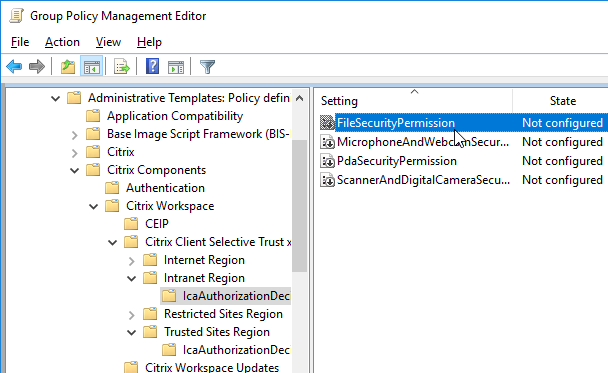This screenshot has width=608, height=373.
Task: Select the ScannerAndDigitalCameraSecu... policy setting
Action: (x=423, y=180)
